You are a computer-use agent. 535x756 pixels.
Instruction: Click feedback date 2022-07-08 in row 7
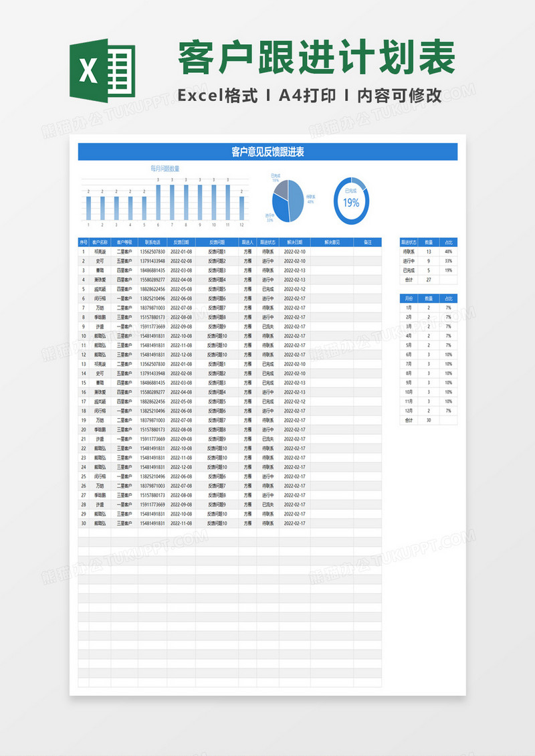pyautogui.click(x=181, y=308)
